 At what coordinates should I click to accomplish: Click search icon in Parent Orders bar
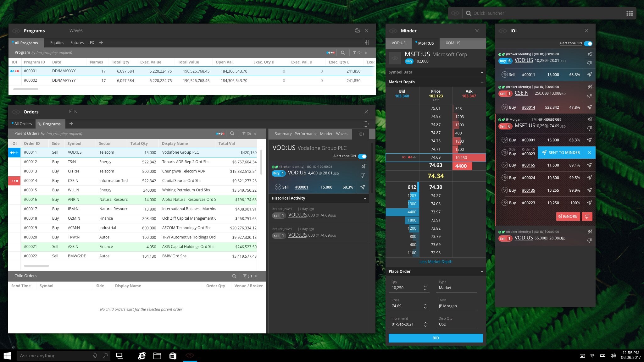[232, 134]
